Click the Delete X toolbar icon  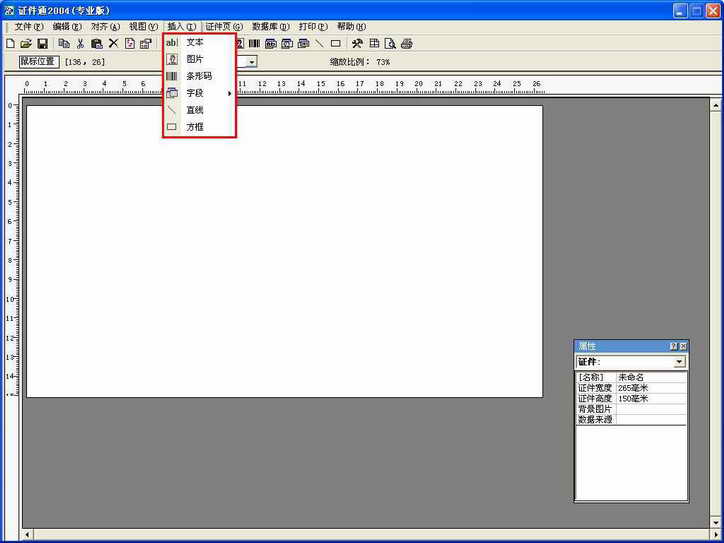pyautogui.click(x=113, y=44)
